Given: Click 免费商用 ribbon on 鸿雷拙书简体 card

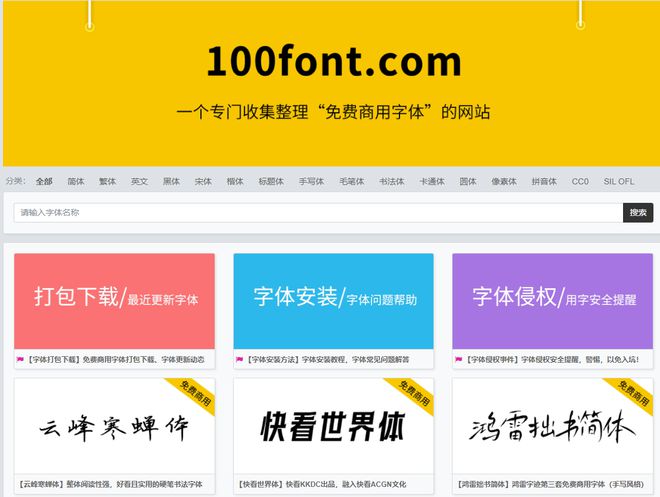Looking at the screenshot, I should pyautogui.click(x=633, y=393).
